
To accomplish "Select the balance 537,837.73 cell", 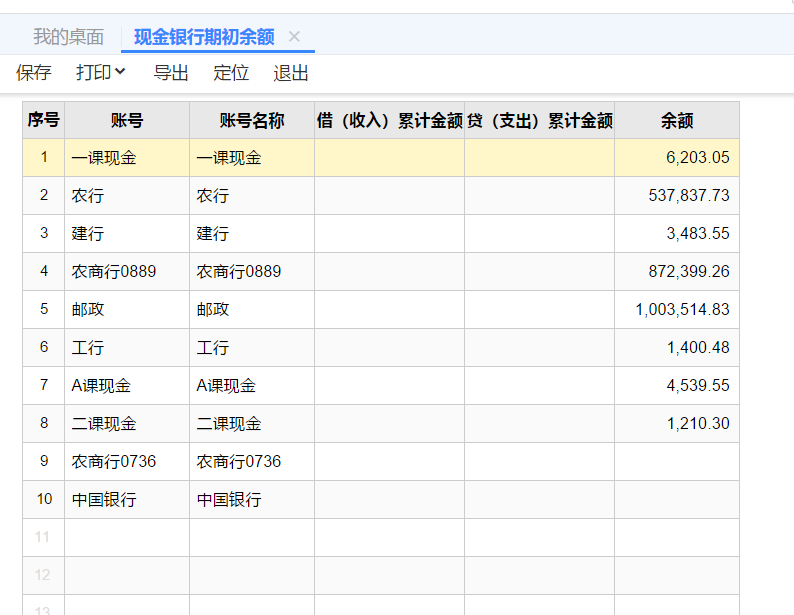I will 677,195.
